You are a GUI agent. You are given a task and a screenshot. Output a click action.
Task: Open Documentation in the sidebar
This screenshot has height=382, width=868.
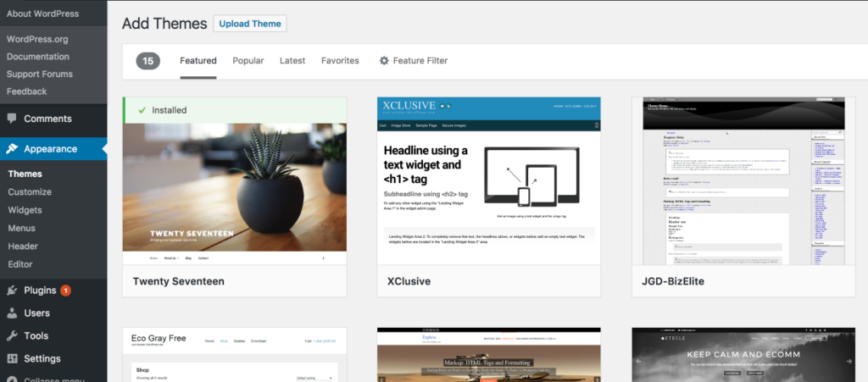37,57
